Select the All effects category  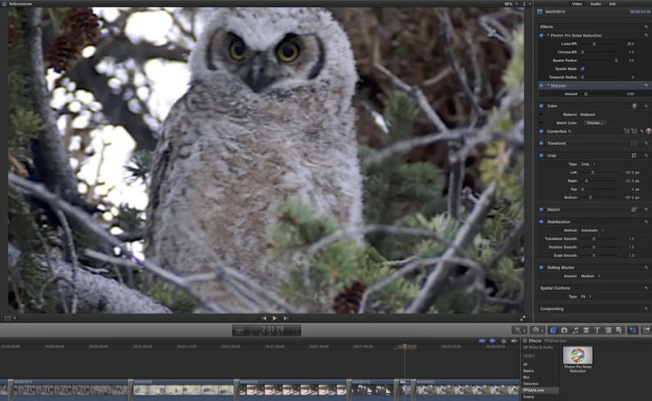(x=525, y=364)
